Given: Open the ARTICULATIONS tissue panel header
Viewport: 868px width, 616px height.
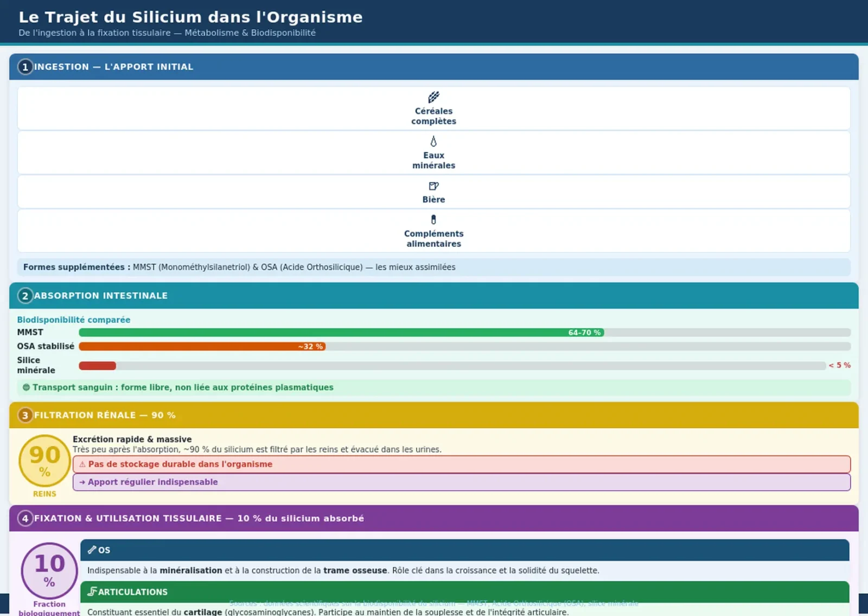Looking at the screenshot, I should (x=465, y=592).
